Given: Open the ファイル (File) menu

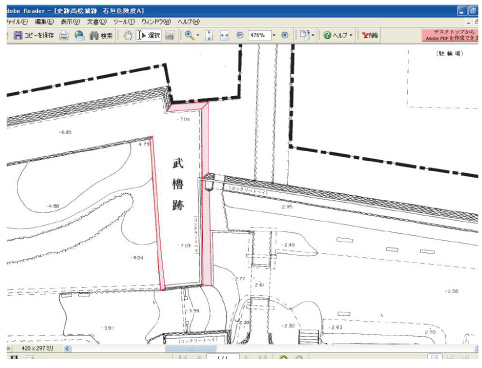Looking at the screenshot, I should 17,22.
